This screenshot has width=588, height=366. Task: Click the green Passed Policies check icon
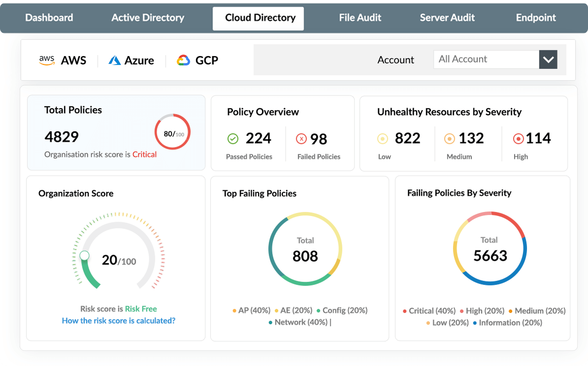[x=233, y=138]
